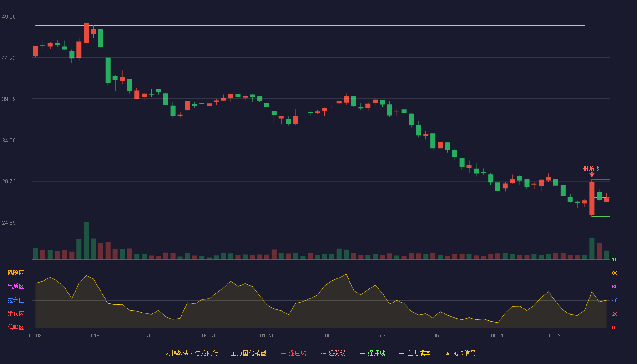The image size is (637, 364).
Task: Click the 风险区 zone label
Action: [x=15, y=273]
